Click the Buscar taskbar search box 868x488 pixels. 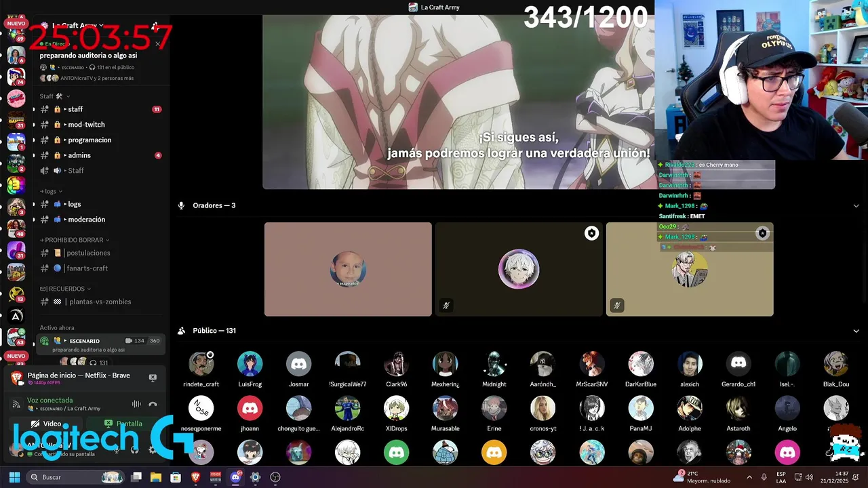(x=76, y=477)
